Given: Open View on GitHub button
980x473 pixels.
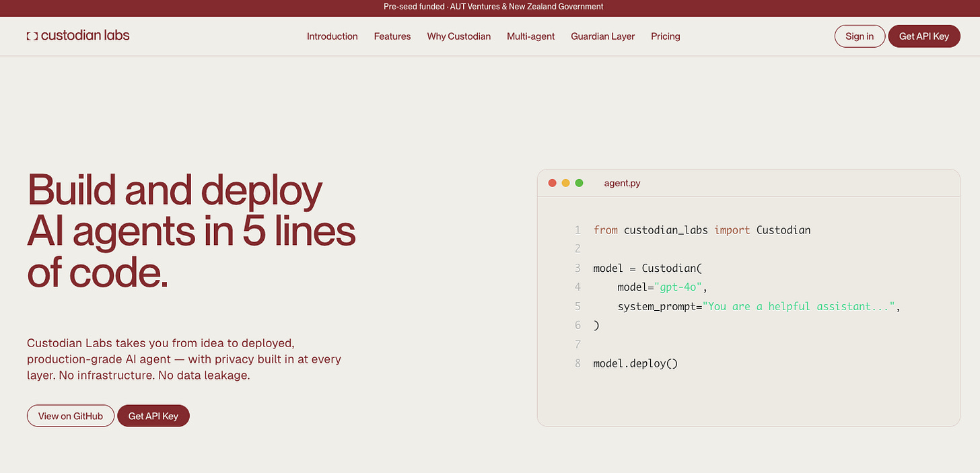Looking at the screenshot, I should tap(71, 416).
